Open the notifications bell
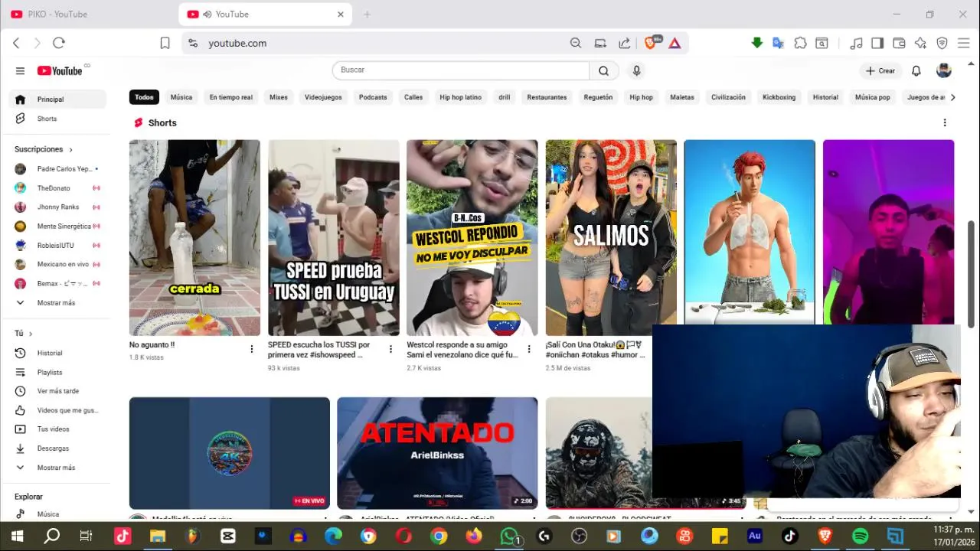 click(x=916, y=70)
